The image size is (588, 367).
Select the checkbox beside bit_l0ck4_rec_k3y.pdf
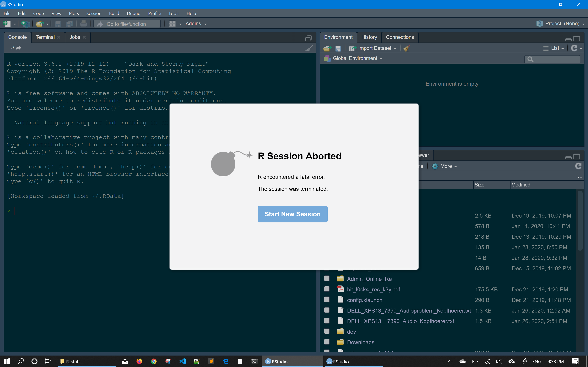tap(327, 289)
